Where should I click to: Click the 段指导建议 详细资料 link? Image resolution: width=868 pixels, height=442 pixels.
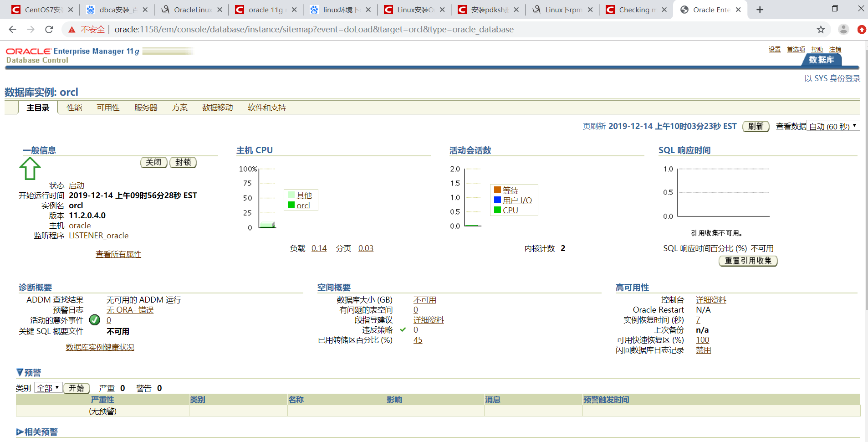(429, 320)
